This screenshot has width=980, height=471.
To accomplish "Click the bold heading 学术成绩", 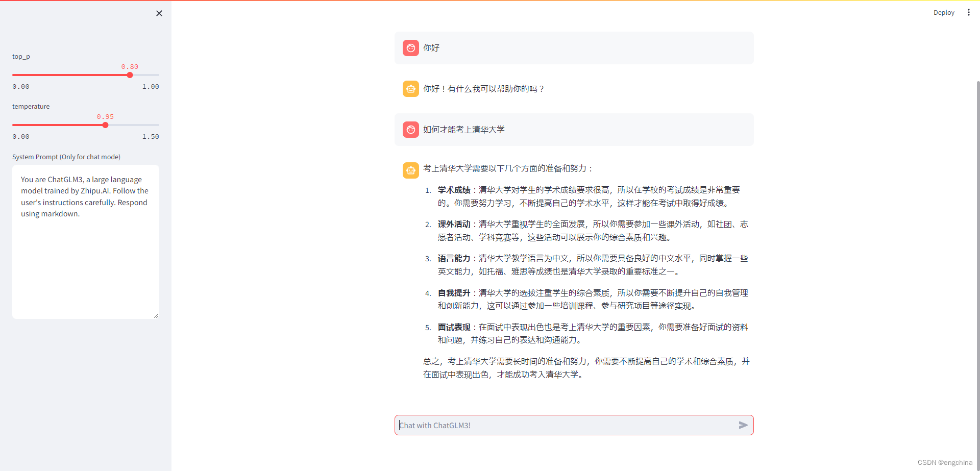I will point(454,190).
